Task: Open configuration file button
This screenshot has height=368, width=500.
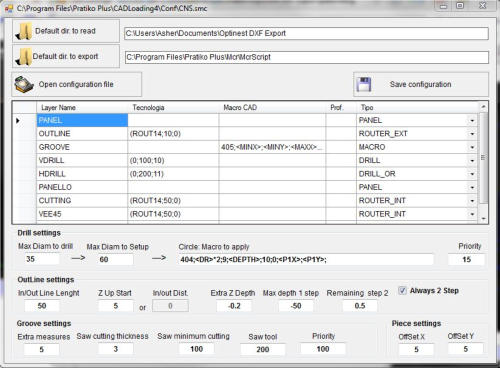Action: (77, 85)
